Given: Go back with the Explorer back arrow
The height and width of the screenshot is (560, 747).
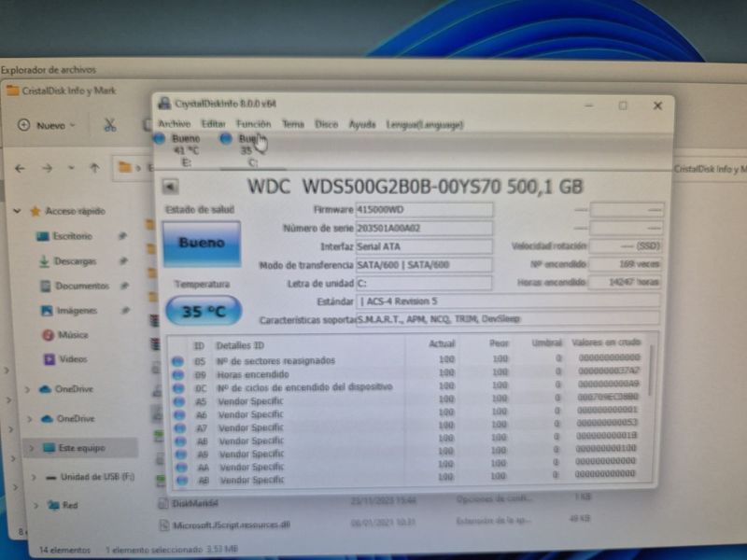Looking at the screenshot, I should 20,168.
